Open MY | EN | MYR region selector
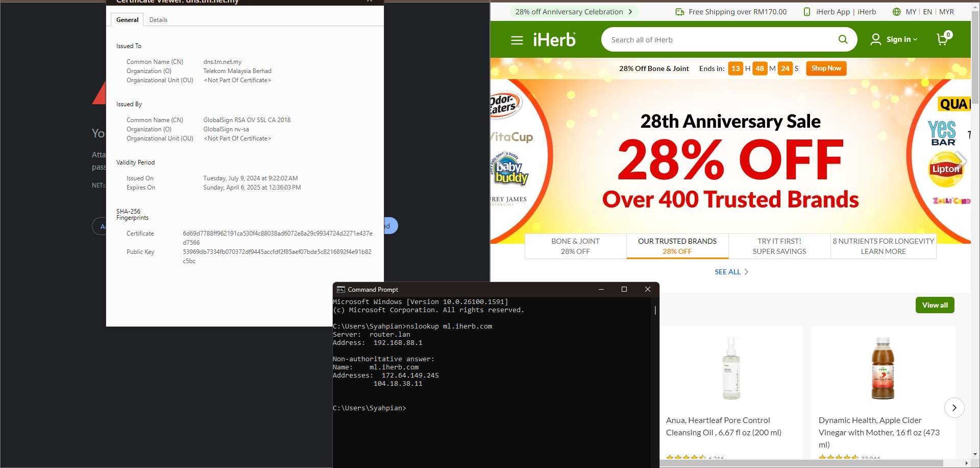 pos(923,12)
